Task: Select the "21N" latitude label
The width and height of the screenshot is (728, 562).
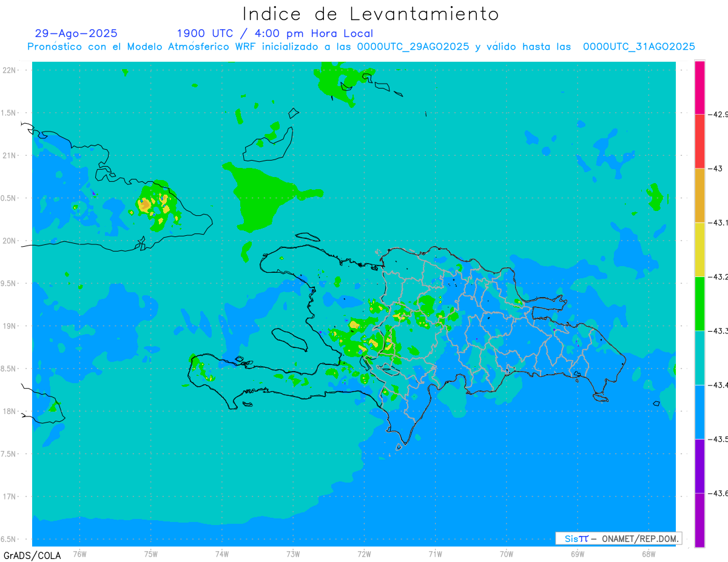Action: (10, 155)
